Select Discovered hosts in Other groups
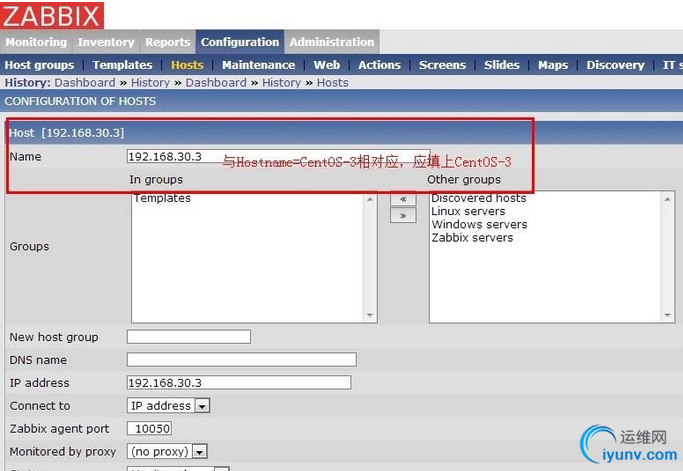This screenshot has height=471, width=683. click(x=479, y=198)
